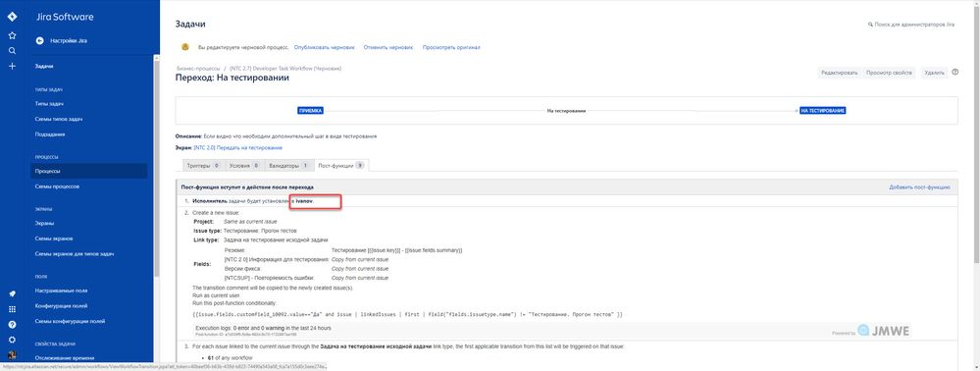Click the Удалить button

[934, 73]
